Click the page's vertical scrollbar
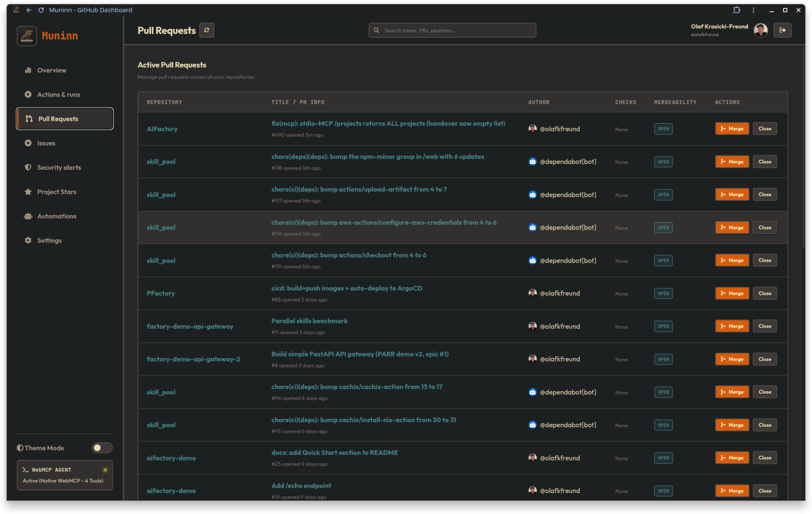The width and height of the screenshot is (812, 514). tap(804, 147)
